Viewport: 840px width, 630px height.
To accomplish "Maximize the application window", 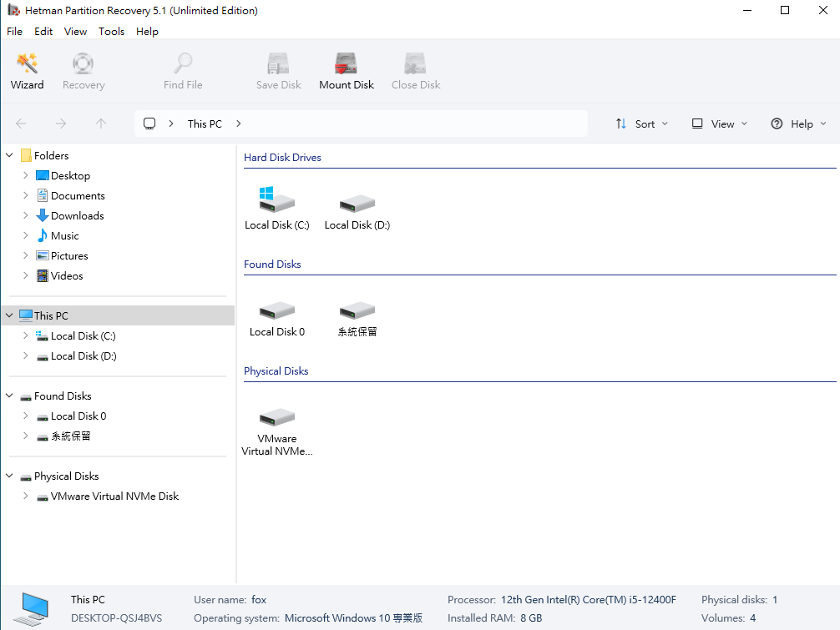I will 785,10.
